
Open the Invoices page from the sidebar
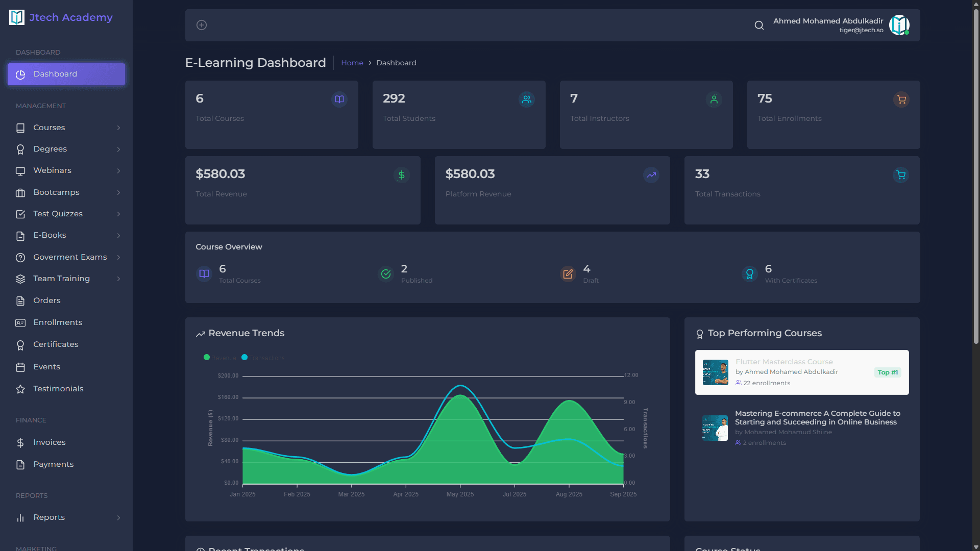(50, 442)
